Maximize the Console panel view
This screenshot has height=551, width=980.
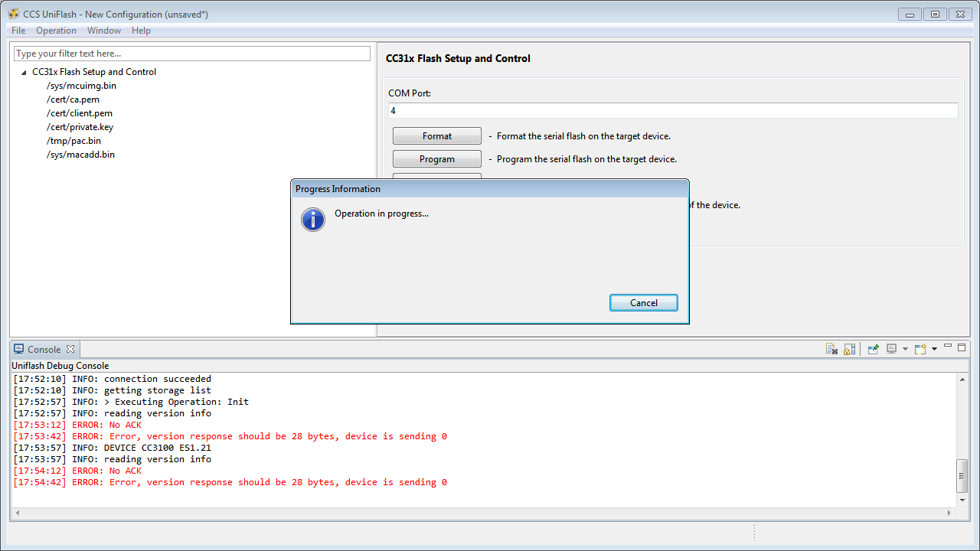(x=962, y=347)
